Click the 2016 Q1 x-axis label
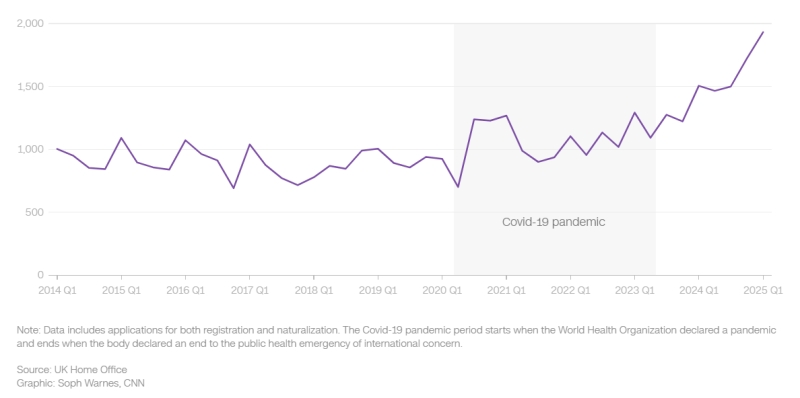 coord(185,290)
